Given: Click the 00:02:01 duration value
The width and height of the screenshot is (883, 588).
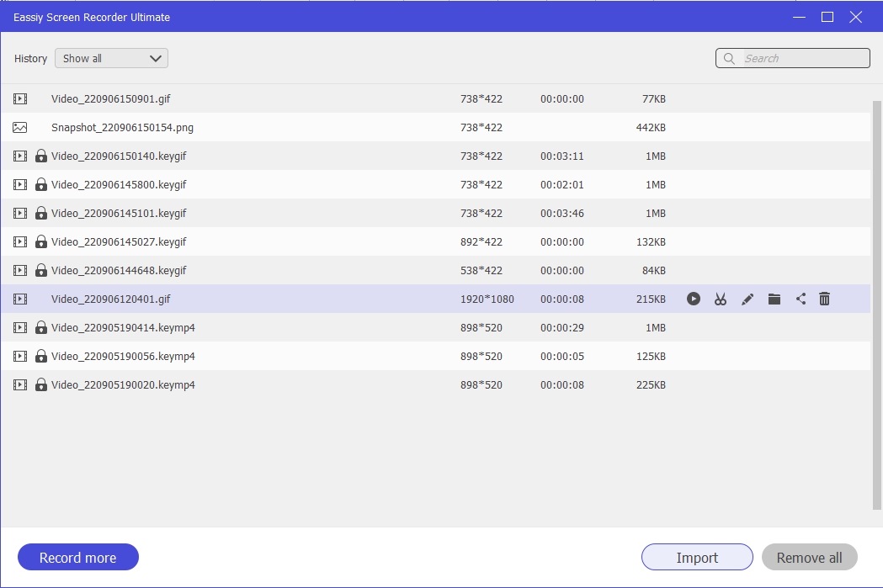Looking at the screenshot, I should pos(562,185).
